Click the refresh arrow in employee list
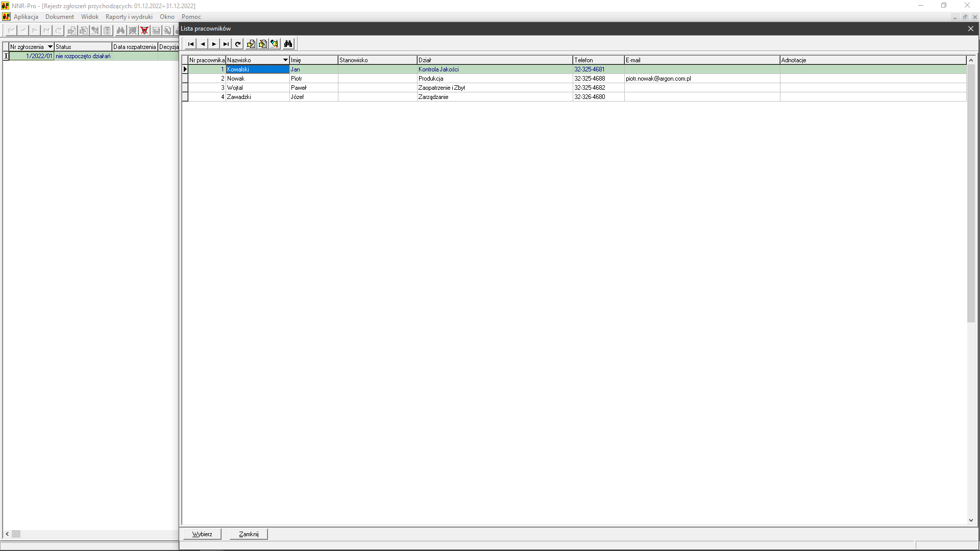Image resolution: width=980 pixels, height=551 pixels. (x=238, y=44)
